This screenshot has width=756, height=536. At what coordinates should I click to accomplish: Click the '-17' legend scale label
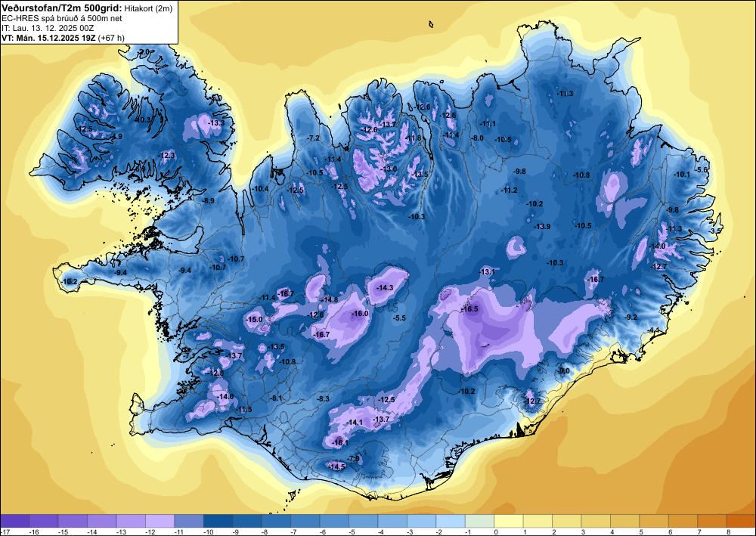point(6,531)
